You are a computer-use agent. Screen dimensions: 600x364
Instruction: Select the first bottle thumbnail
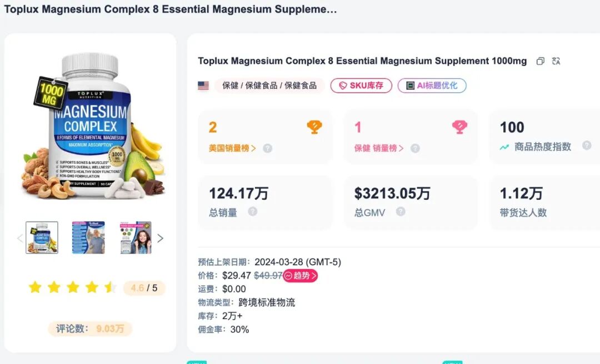tap(42, 238)
